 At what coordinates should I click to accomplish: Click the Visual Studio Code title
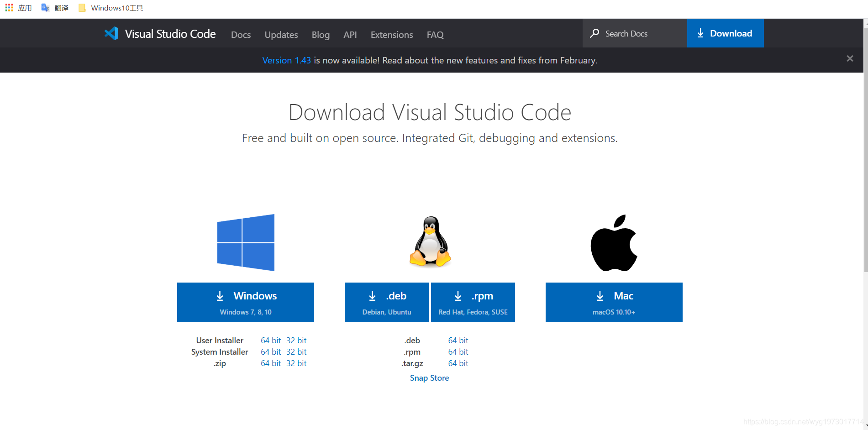pyautogui.click(x=170, y=34)
